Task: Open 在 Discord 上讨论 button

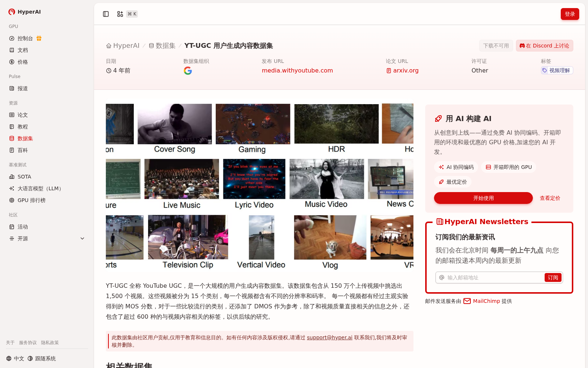Action: pyautogui.click(x=545, y=46)
